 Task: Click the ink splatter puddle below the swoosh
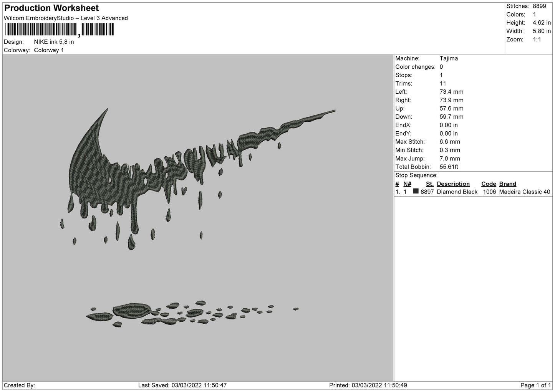click(192, 314)
